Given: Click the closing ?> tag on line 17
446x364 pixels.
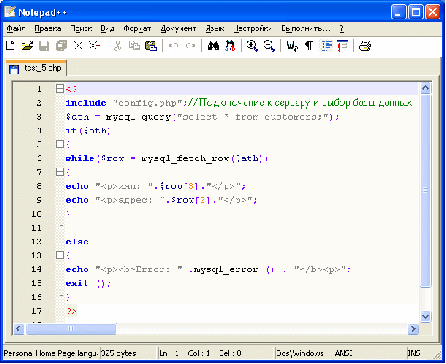Looking at the screenshot, I should tap(72, 311).
